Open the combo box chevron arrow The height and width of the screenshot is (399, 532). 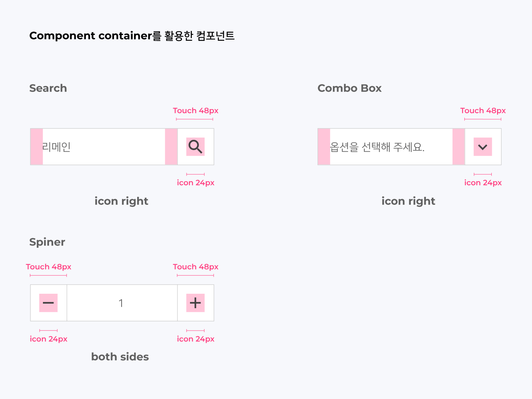483,147
